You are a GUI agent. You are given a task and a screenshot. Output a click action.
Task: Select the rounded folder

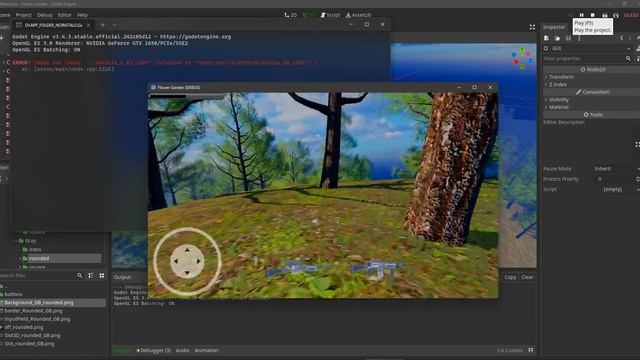coord(61,258)
